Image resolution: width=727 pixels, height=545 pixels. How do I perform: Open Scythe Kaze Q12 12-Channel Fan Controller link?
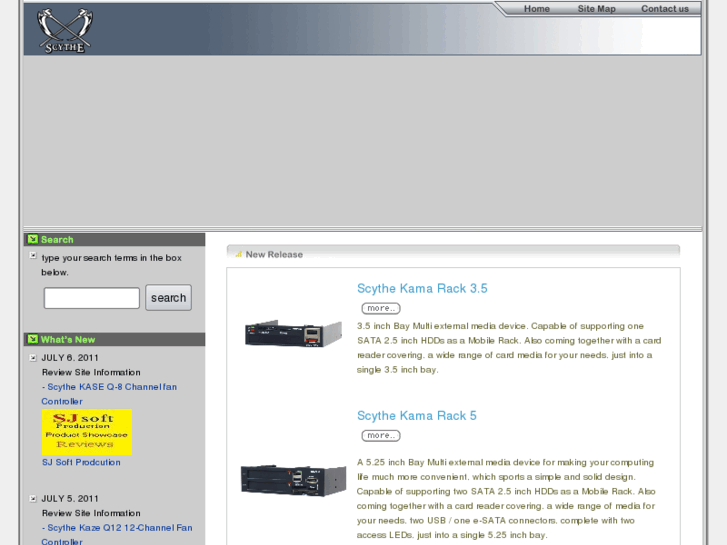(x=117, y=534)
